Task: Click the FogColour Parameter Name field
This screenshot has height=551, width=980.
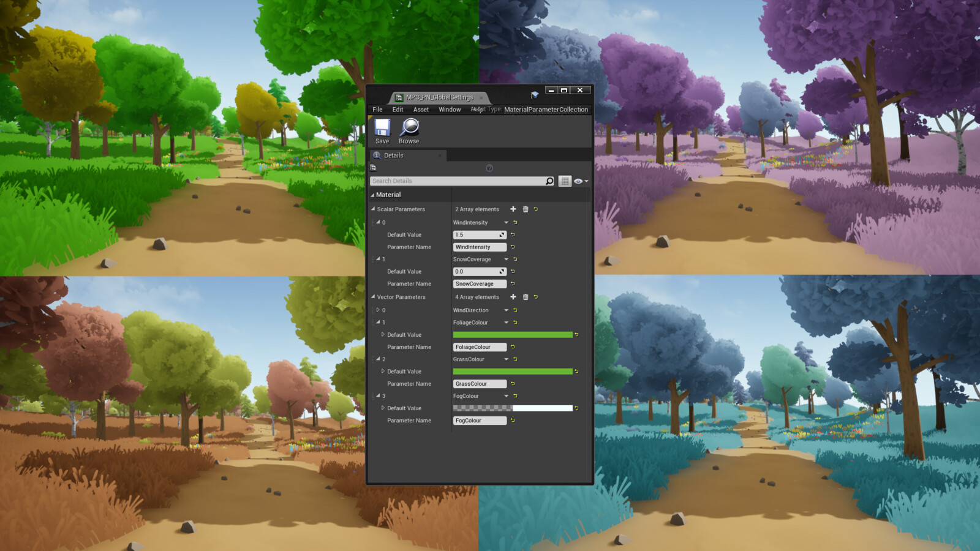Action: pos(480,421)
